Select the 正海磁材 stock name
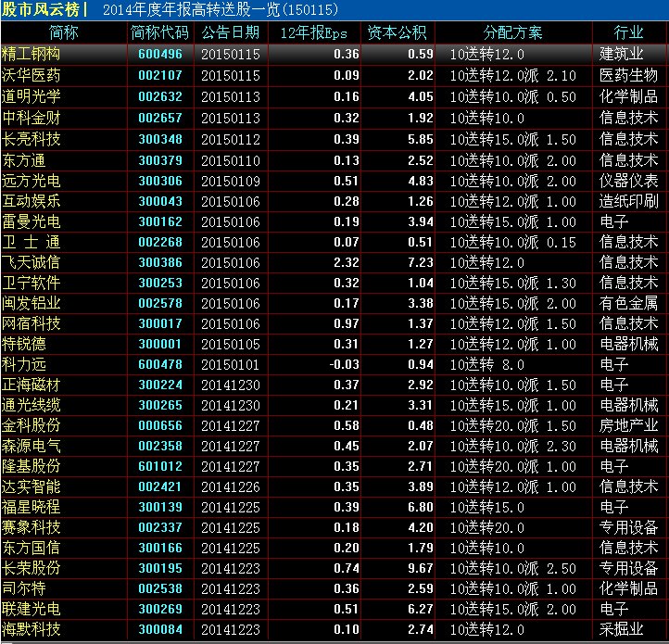669x644 pixels. pos(32,385)
